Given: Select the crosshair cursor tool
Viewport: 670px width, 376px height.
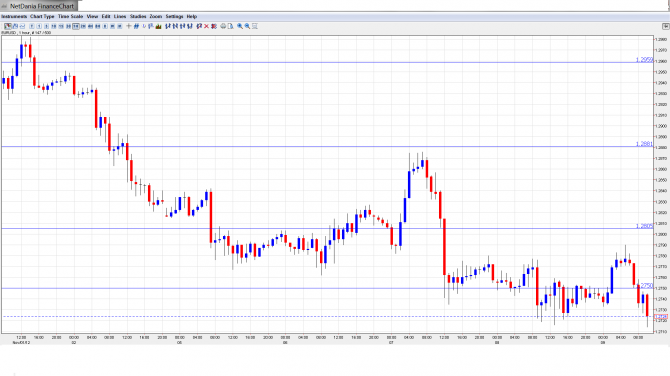Looking at the screenshot, I should [x=129, y=26].
